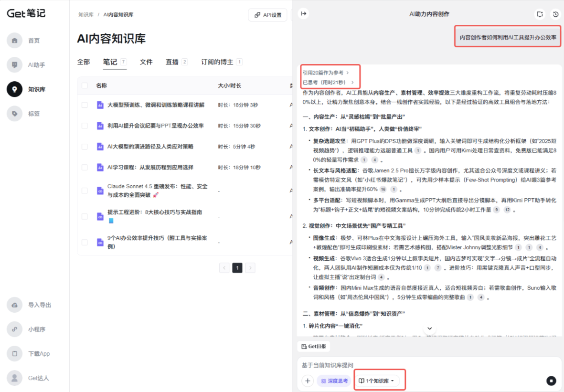Expand 引用20篇作为参考 references

(x=326, y=73)
